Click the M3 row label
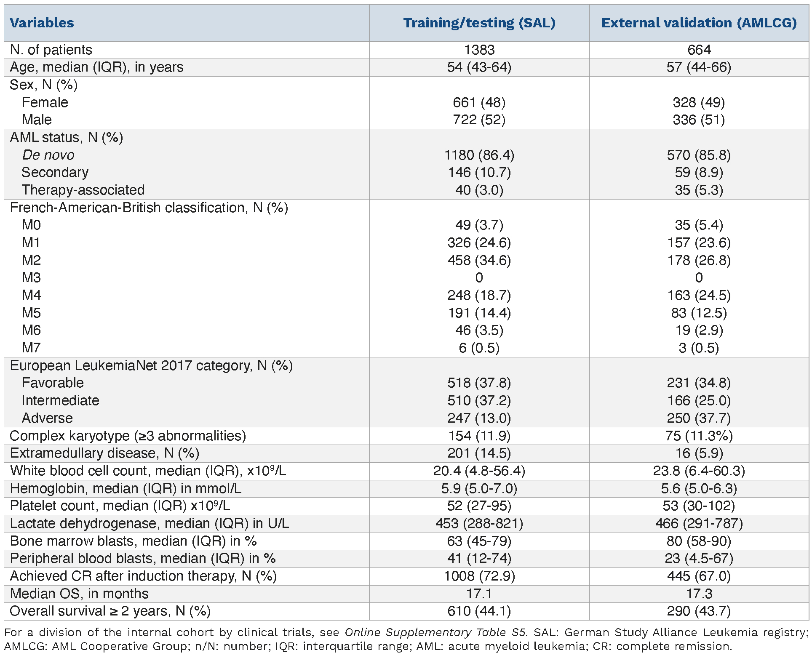 click(31, 278)
